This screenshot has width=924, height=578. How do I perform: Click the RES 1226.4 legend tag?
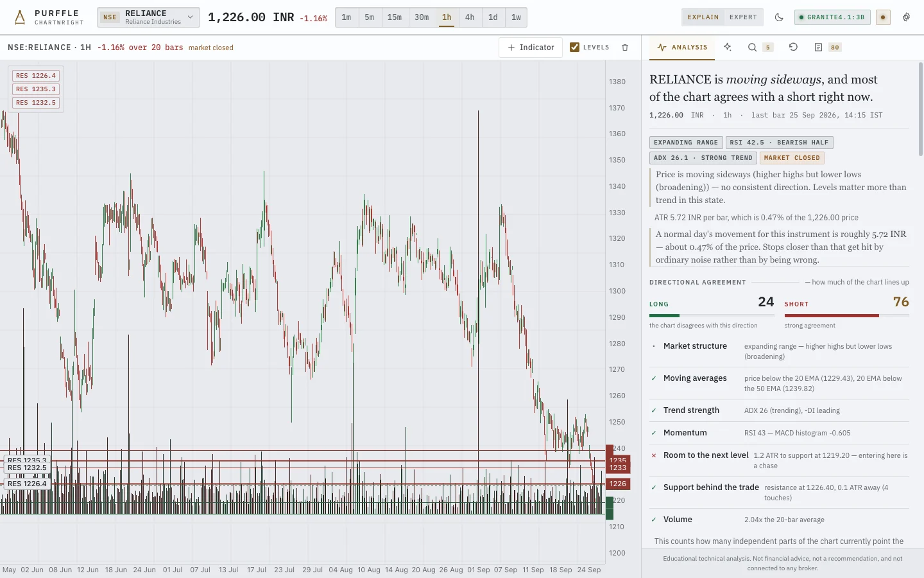[x=36, y=76]
